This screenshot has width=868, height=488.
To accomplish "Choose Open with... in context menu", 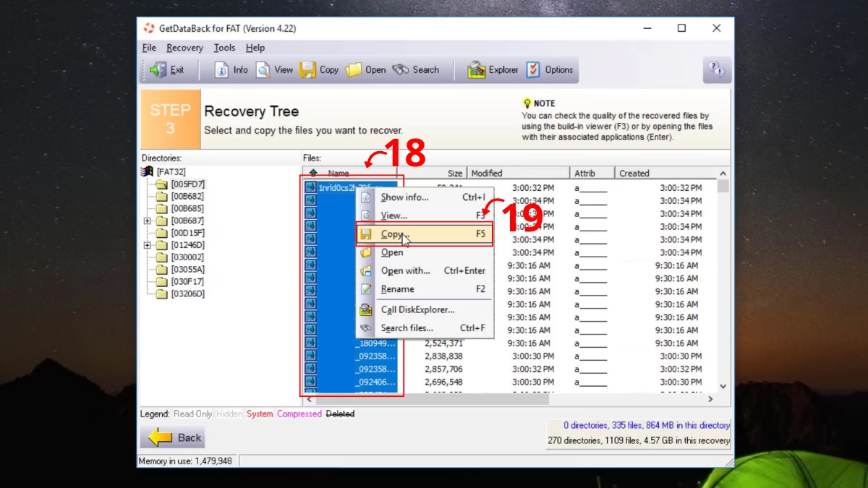I will [425, 271].
